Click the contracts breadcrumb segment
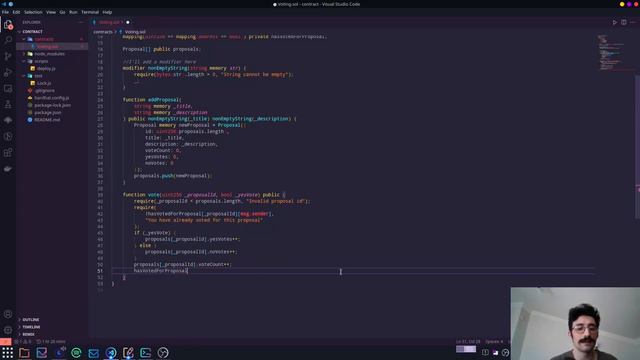Viewport: 640px width, 360px height. pyautogui.click(x=102, y=32)
